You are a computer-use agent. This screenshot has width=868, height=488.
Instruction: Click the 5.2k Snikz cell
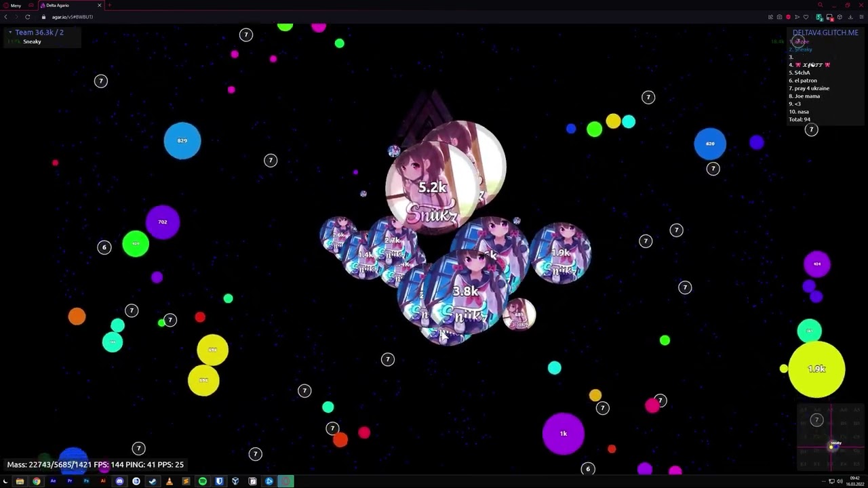(x=432, y=187)
